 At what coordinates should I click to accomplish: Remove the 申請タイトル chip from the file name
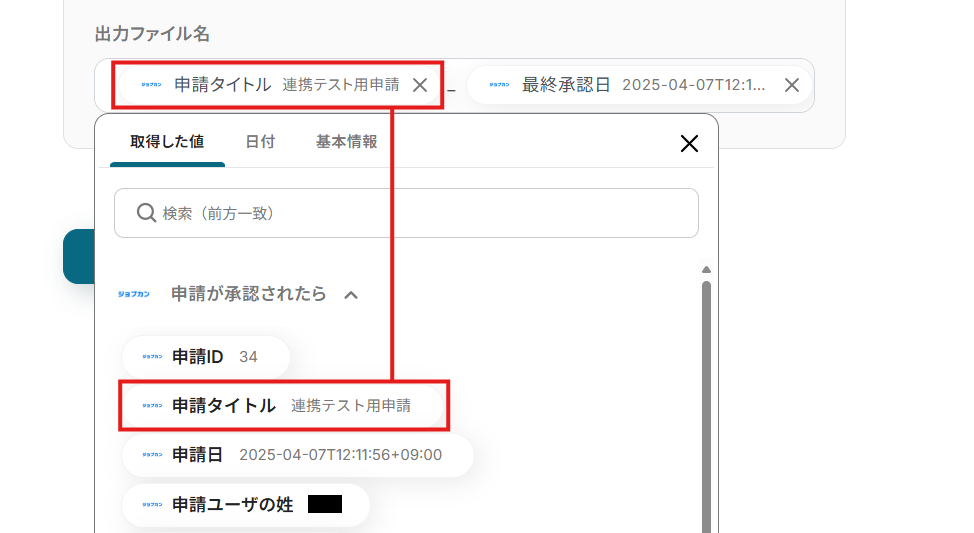pyautogui.click(x=420, y=85)
